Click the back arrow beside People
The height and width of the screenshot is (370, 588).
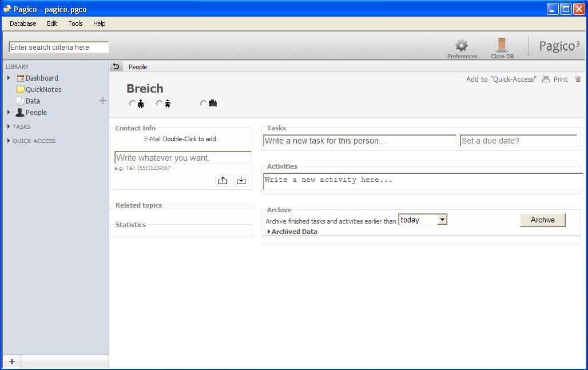[x=116, y=66]
